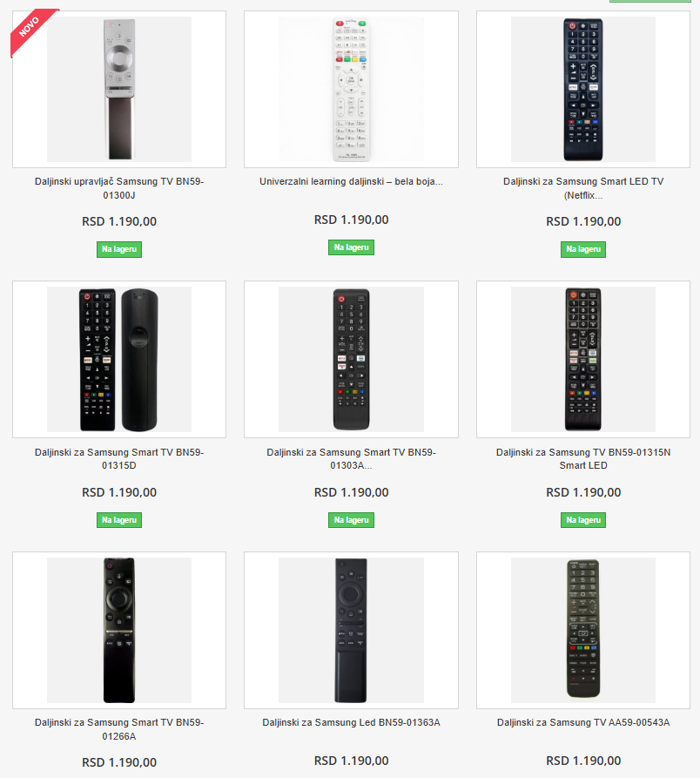700x778 pixels.
Task: Open the silver Samsung BN59-01300J remote image
Action: 119,90
